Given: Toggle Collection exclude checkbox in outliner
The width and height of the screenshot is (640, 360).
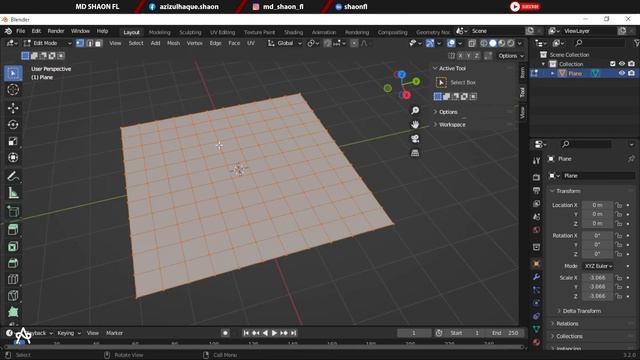Looking at the screenshot, I should pyautogui.click(x=613, y=64).
